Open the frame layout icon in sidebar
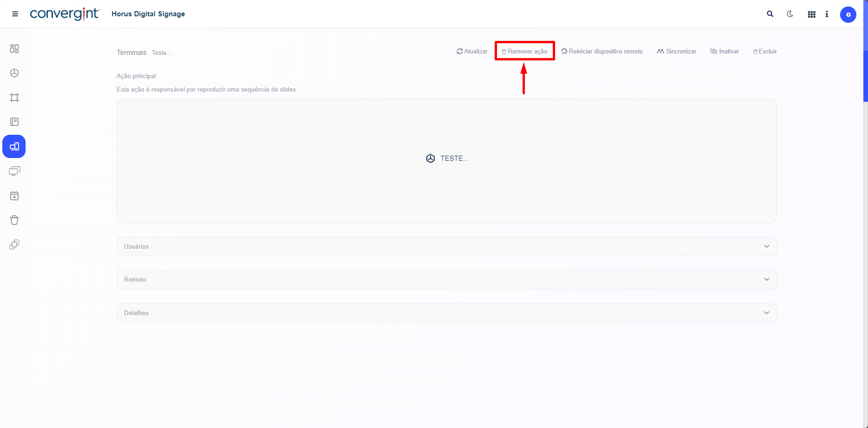Screen dimensions: 868x428 [x=14, y=98]
